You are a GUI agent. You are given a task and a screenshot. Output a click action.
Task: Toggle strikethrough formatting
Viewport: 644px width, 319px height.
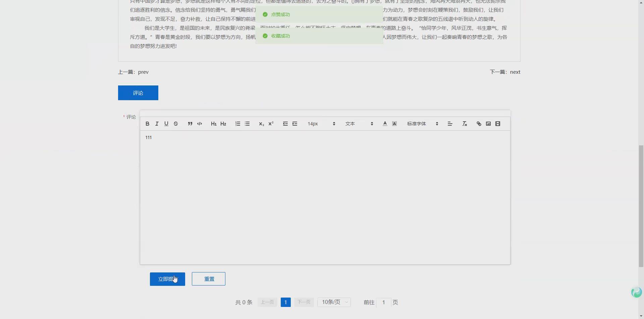176,124
